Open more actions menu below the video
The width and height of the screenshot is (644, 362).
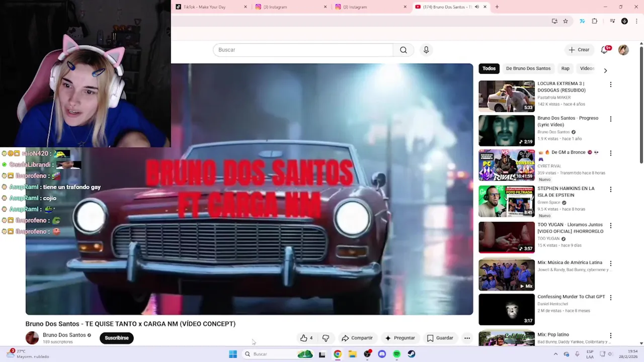point(467,338)
